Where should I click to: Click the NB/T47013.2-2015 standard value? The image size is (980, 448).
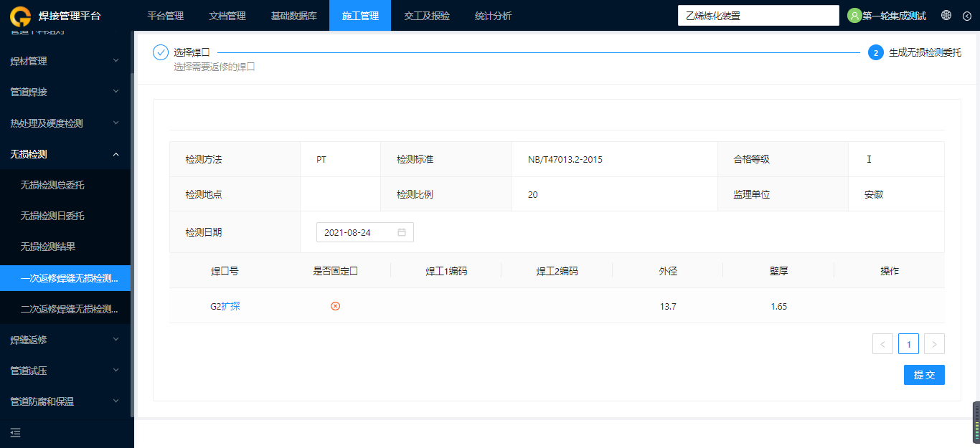pos(565,159)
